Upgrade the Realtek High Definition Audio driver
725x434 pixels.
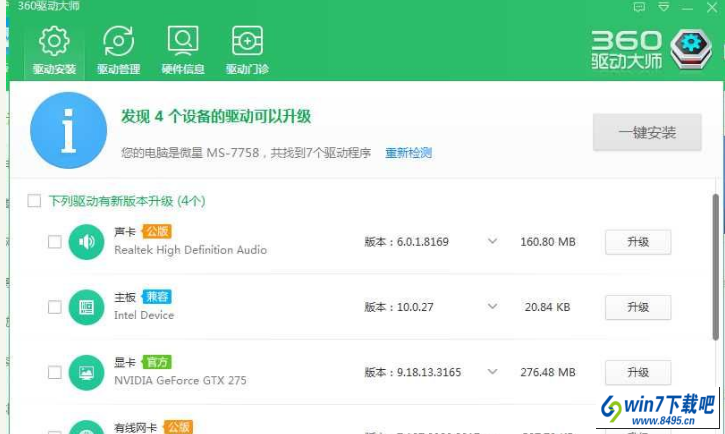(x=638, y=242)
